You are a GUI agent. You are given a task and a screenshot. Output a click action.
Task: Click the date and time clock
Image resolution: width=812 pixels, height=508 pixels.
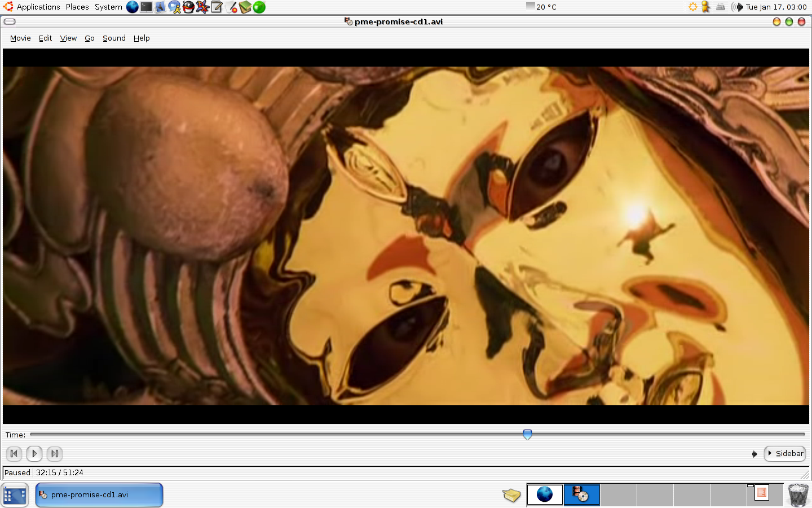pos(776,7)
